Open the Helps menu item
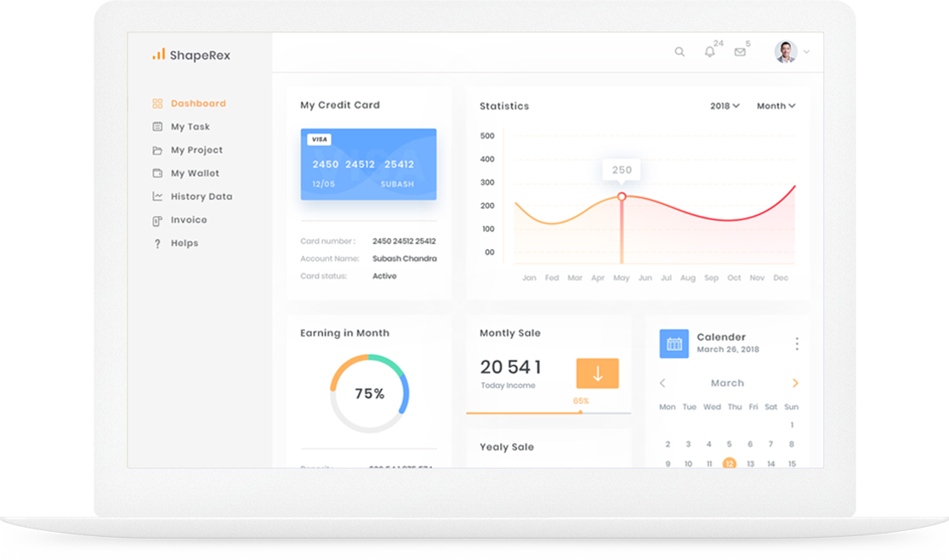 pyautogui.click(x=184, y=243)
